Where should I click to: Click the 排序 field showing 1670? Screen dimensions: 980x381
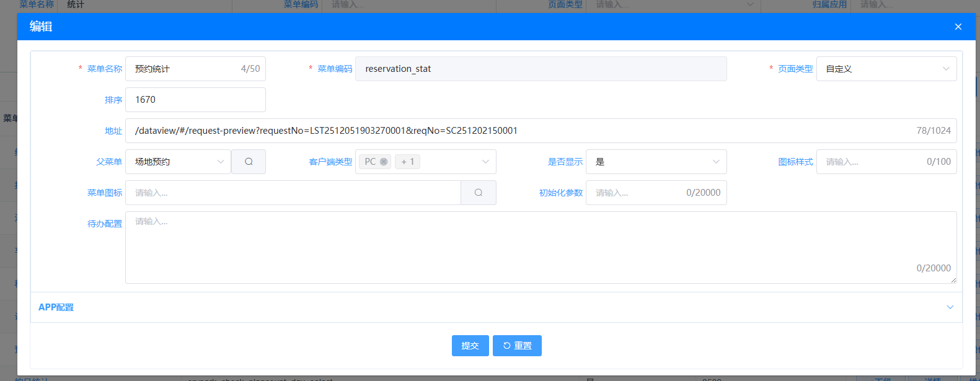pos(195,100)
